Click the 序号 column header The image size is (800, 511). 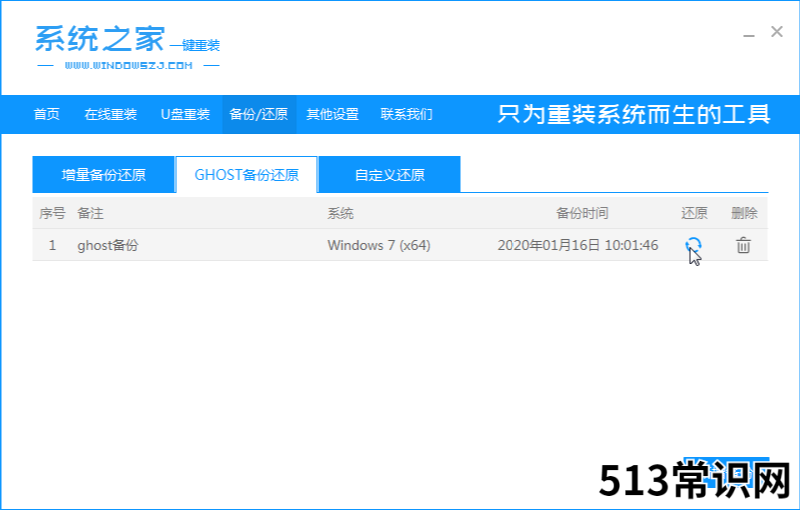52,213
